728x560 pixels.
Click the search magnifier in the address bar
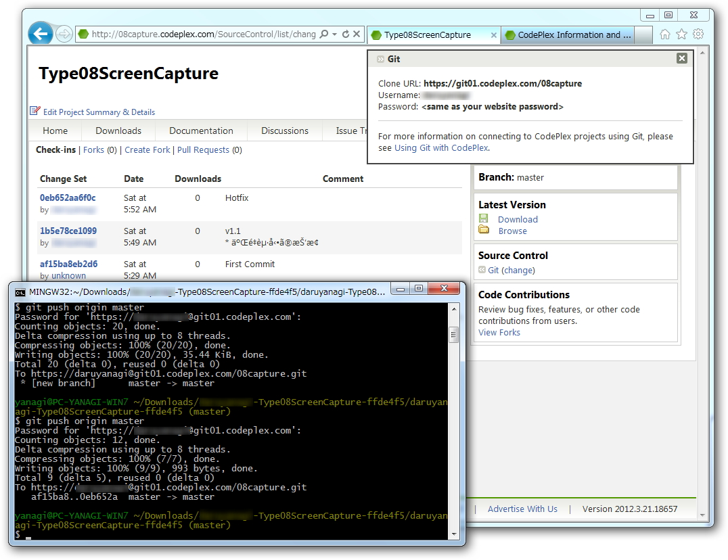323,34
